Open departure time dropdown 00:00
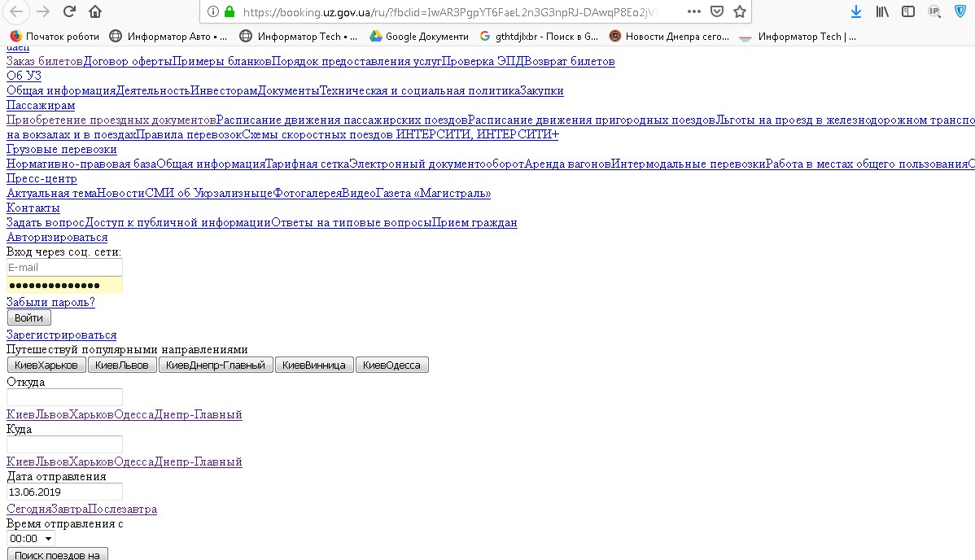This screenshot has height=560, width=975. point(30,539)
